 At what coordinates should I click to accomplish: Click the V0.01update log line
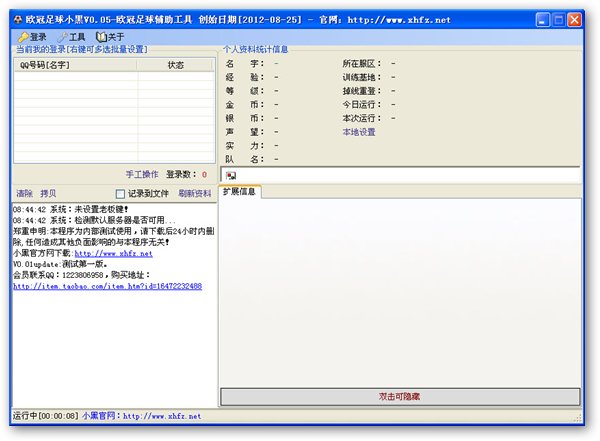60,264
